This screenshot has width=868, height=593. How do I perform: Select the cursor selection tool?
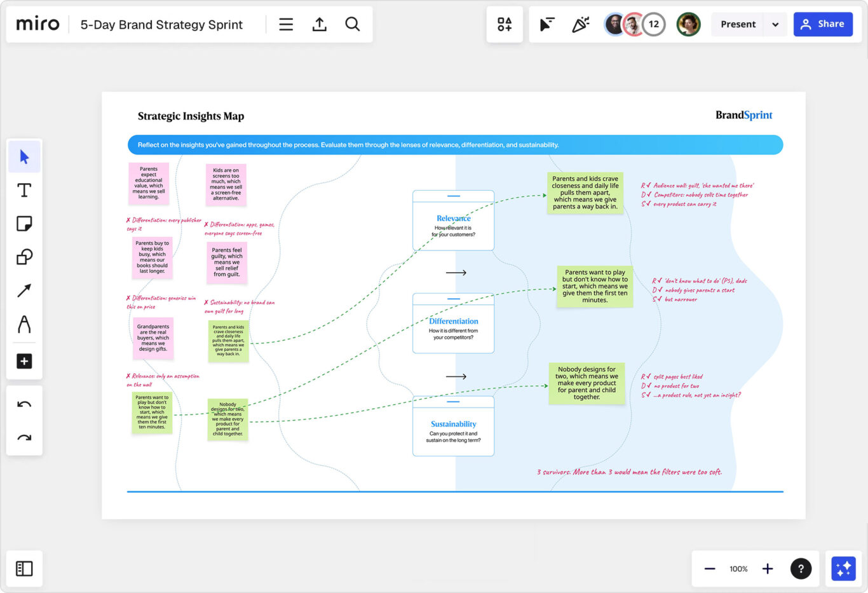tap(24, 157)
